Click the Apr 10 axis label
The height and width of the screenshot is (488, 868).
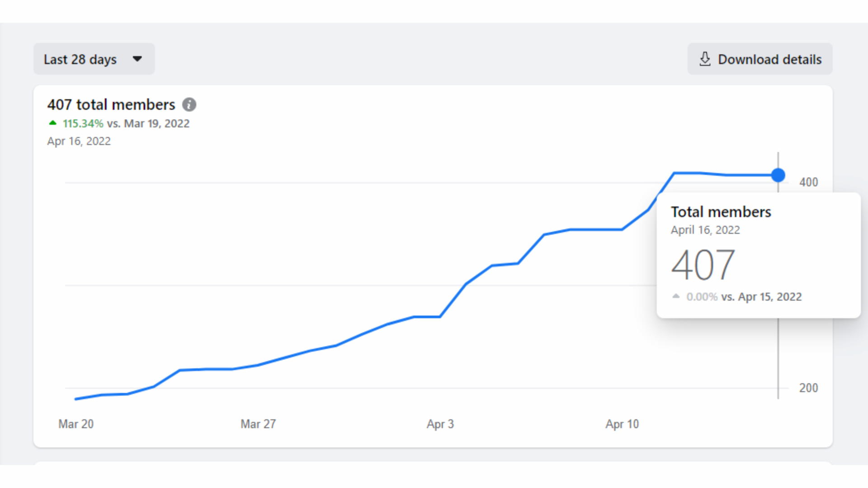tap(622, 424)
